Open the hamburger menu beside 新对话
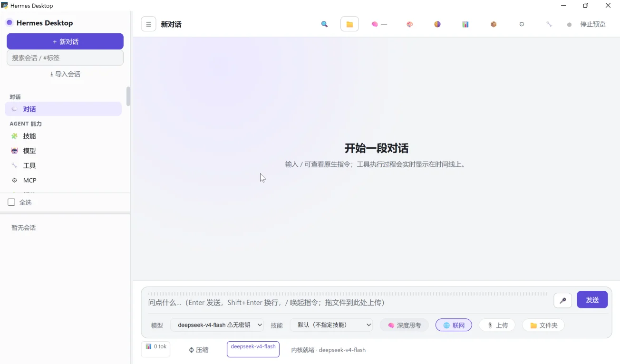620x364 pixels. [x=148, y=24]
